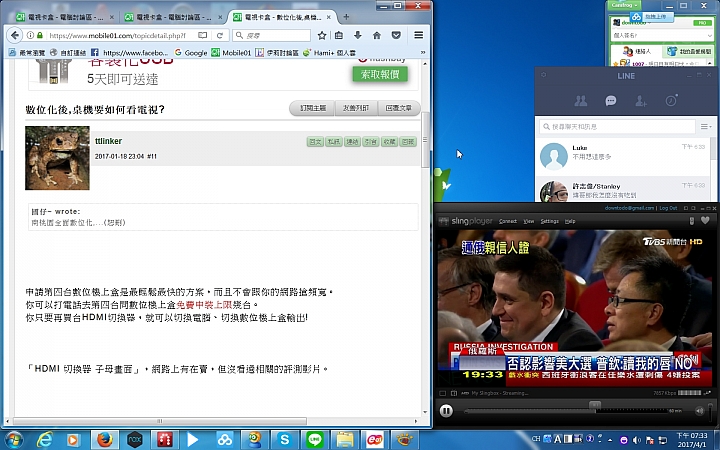Click the 訂閱主題 button
Image resolution: width=720 pixels, height=450 pixels.
[313, 108]
